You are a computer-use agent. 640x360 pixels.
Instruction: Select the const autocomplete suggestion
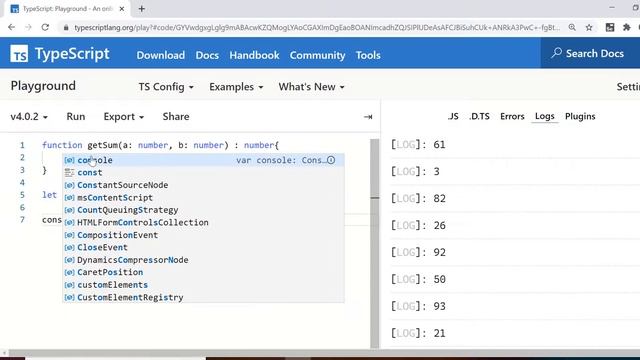coord(203,173)
